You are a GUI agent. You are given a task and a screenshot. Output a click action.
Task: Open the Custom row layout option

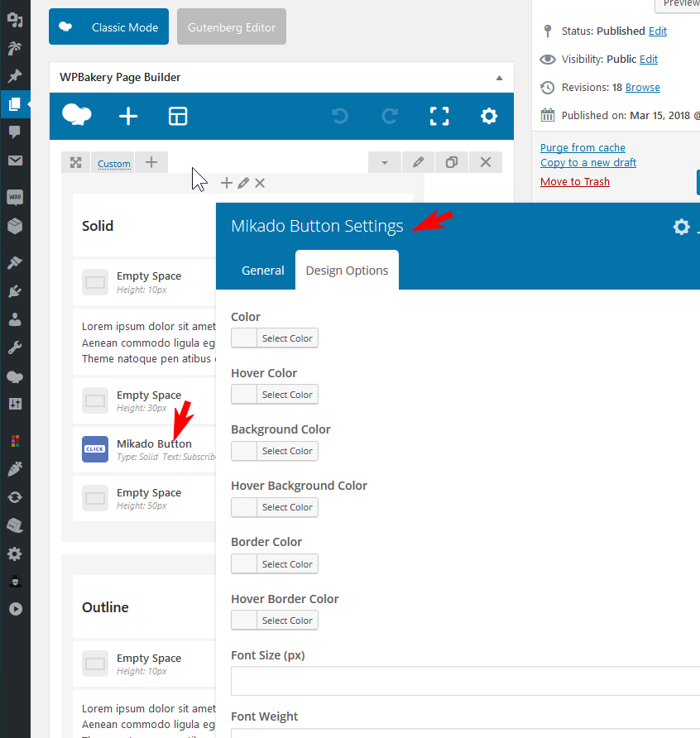point(114,164)
